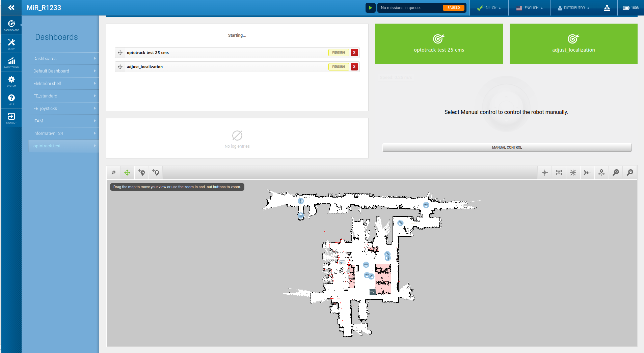The image size is (644, 353).
Task: Open the Setup section
Action: (x=11, y=43)
